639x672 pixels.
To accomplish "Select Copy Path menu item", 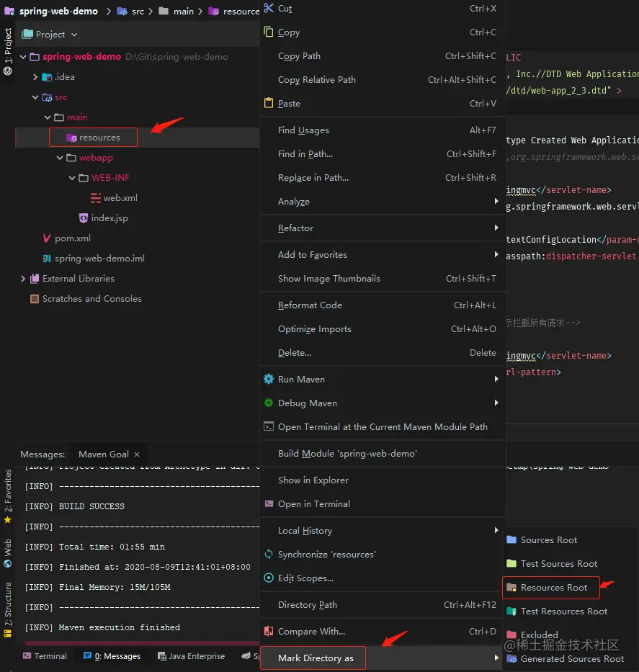I will tap(383, 55).
